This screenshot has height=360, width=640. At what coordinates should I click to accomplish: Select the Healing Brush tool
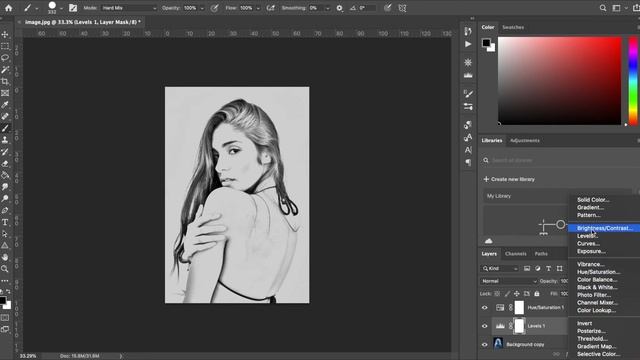click(5, 117)
